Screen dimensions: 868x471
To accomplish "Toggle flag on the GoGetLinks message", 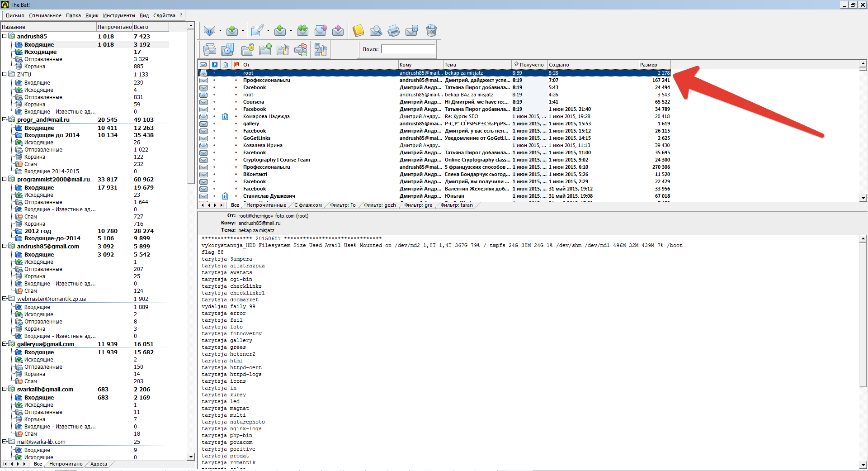I will [236, 138].
